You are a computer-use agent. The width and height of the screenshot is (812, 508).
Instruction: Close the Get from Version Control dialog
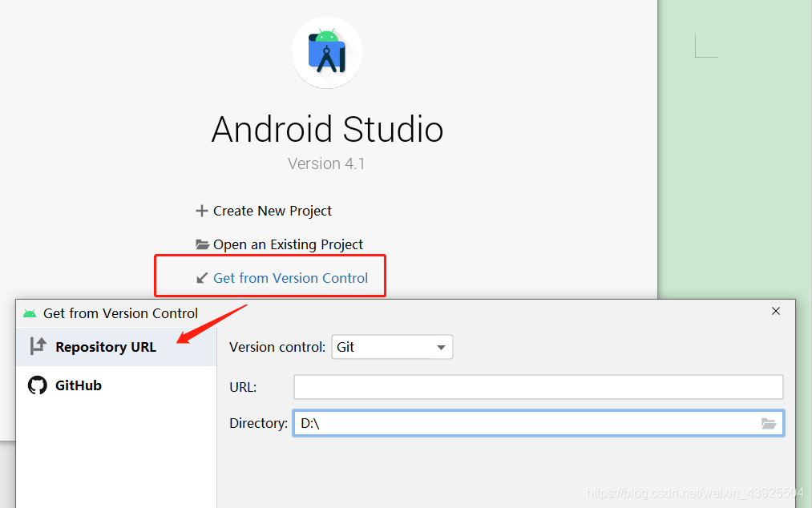(776, 311)
